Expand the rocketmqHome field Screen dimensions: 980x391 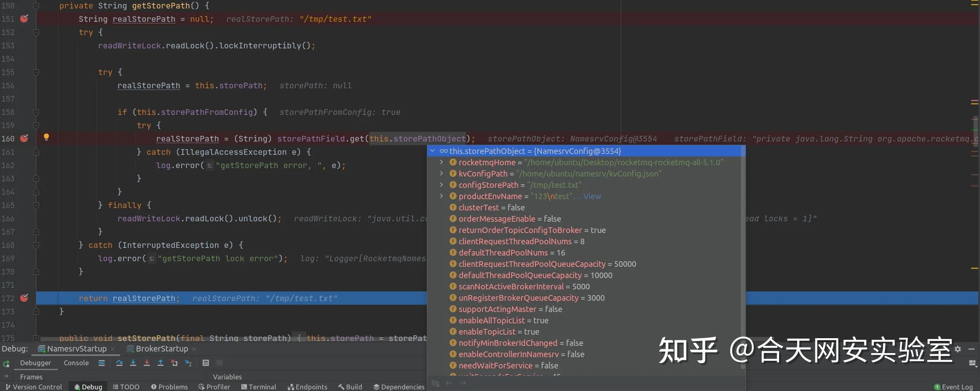click(x=441, y=162)
